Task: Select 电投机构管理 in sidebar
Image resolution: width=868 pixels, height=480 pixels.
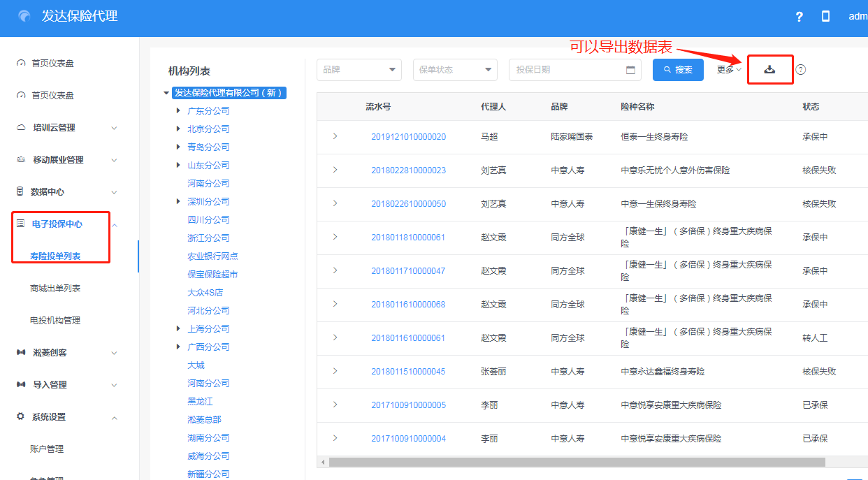Action: tap(55, 320)
